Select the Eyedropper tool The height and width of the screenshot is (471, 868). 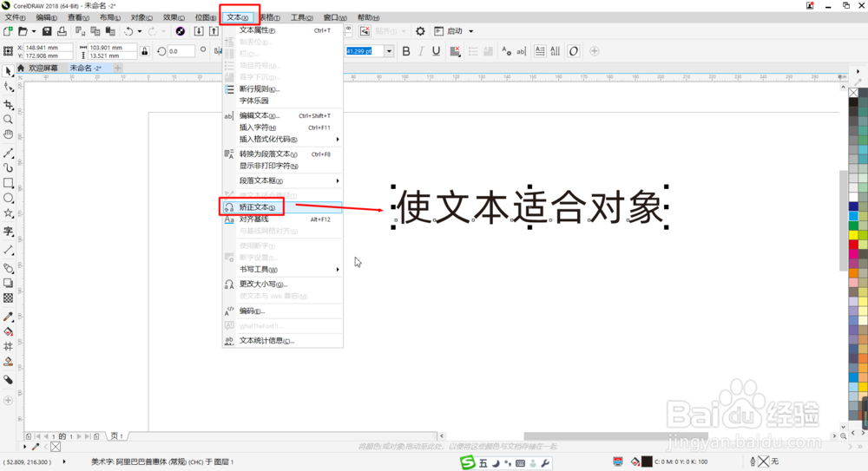(8, 317)
